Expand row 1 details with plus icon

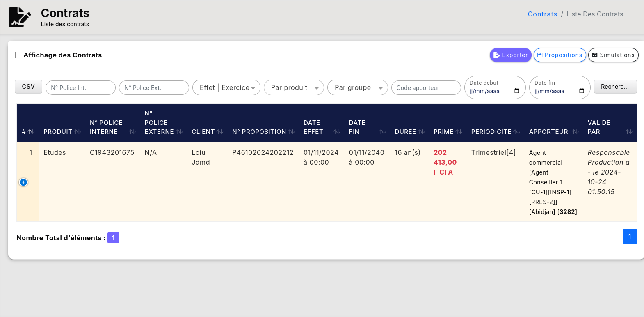tap(23, 182)
